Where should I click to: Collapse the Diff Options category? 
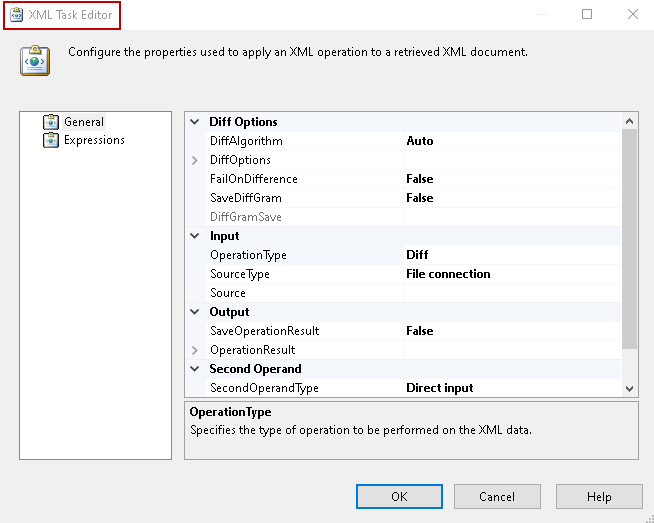195,122
